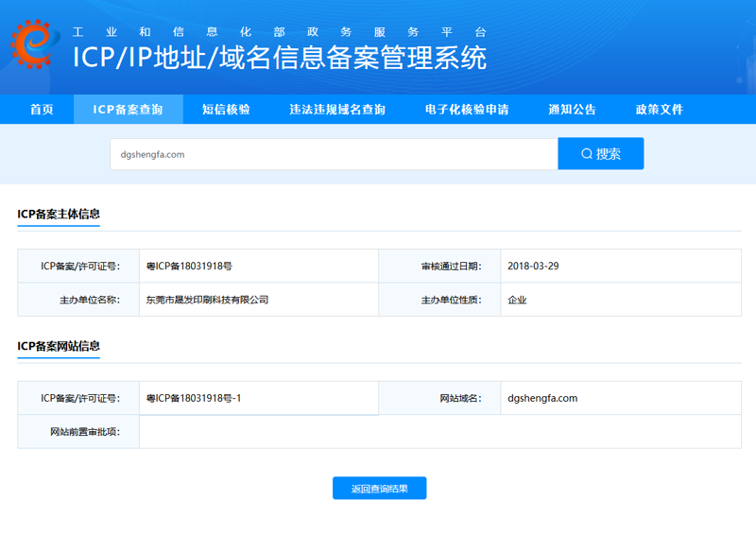Open the 通知公告 tab
Screen dimensions: 756x535
(572, 110)
